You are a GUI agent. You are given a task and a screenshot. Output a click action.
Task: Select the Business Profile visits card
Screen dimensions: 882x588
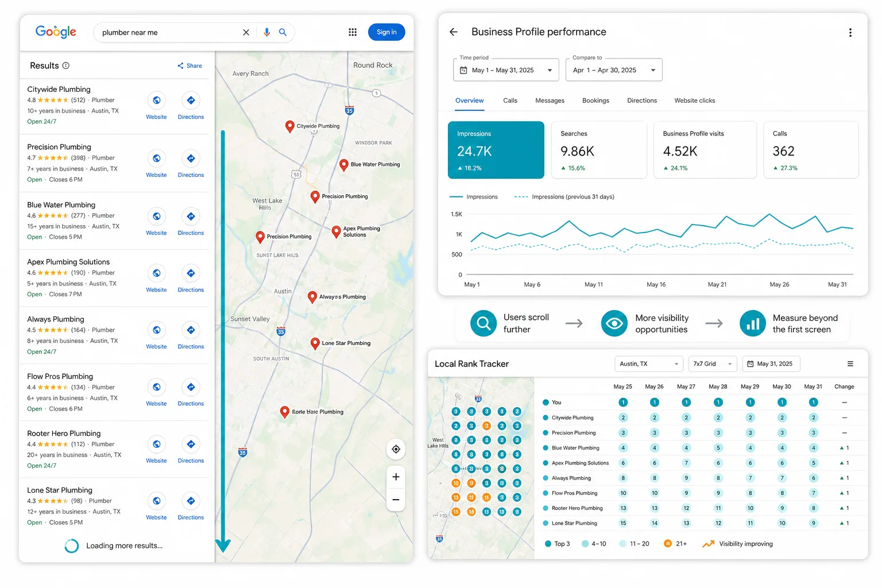pyautogui.click(x=705, y=150)
